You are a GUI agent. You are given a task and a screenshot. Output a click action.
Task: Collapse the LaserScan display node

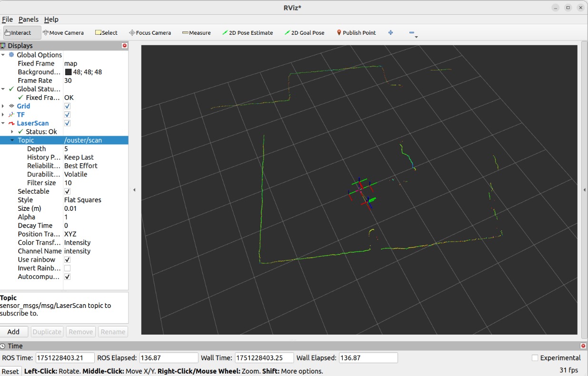pyautogui.click(x=3, y=123)
